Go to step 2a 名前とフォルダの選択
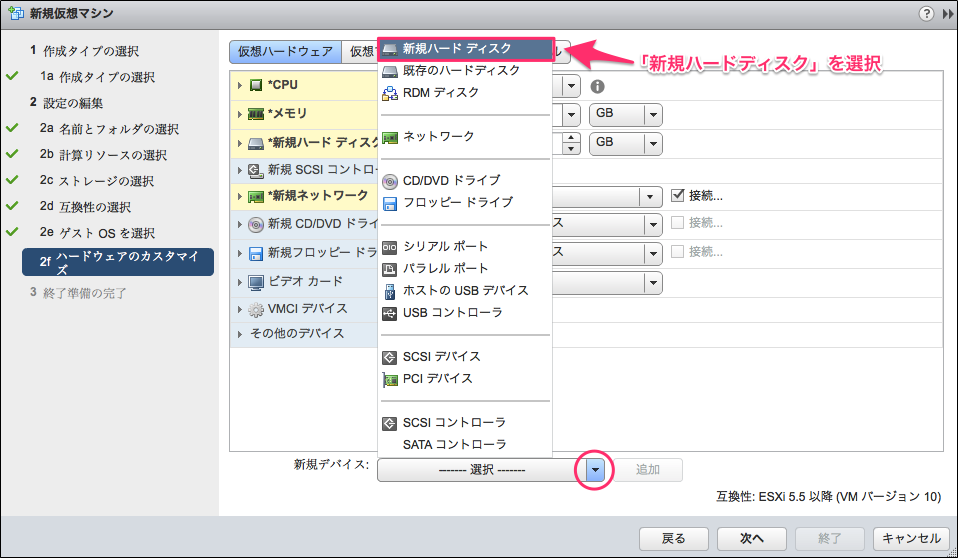This screenshot has height=558, width=958. (109, 129)
